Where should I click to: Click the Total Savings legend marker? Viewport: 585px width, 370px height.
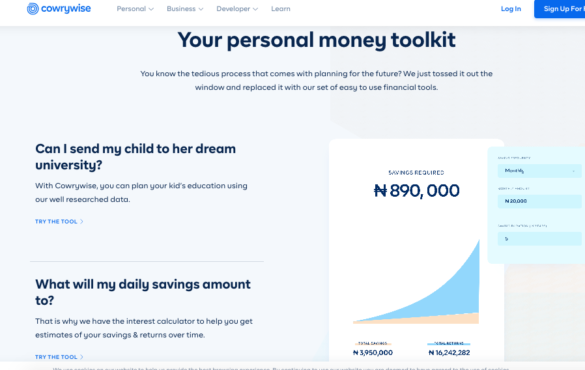click(x=373, y=344)
